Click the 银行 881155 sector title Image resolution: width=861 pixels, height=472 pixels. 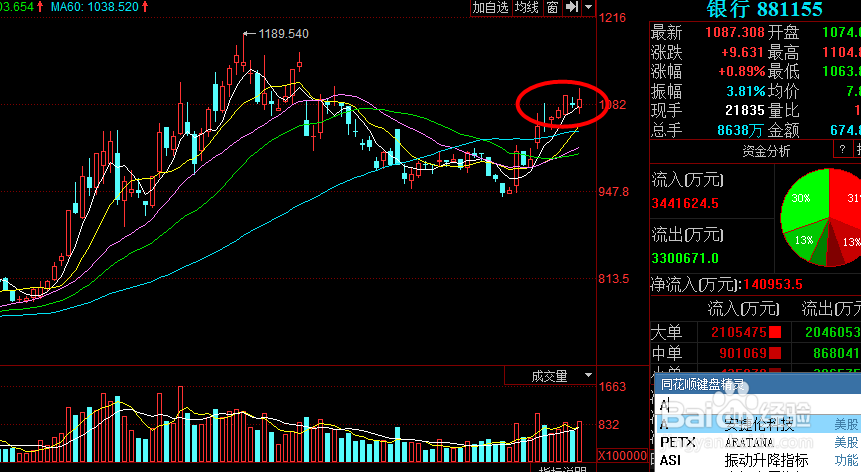coord(764,9)
